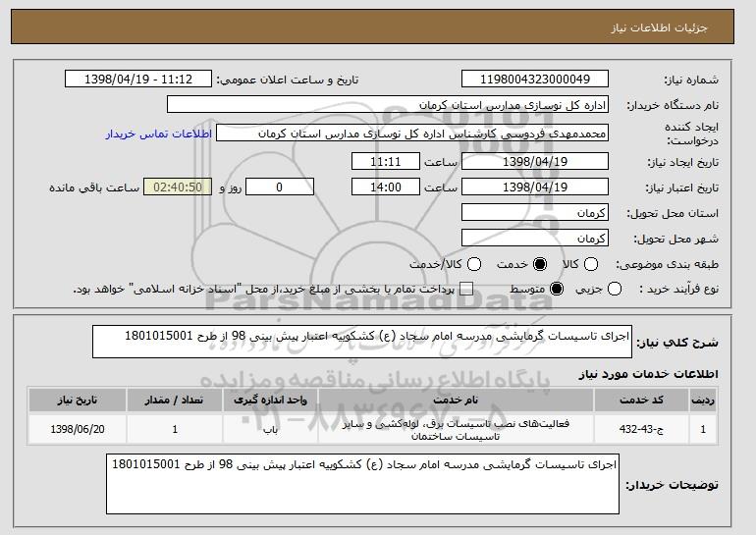The width and height of the screenshot is (756, 535).
Task: Click the شهر محل تحویل field
Action: (x=535, y=239)
